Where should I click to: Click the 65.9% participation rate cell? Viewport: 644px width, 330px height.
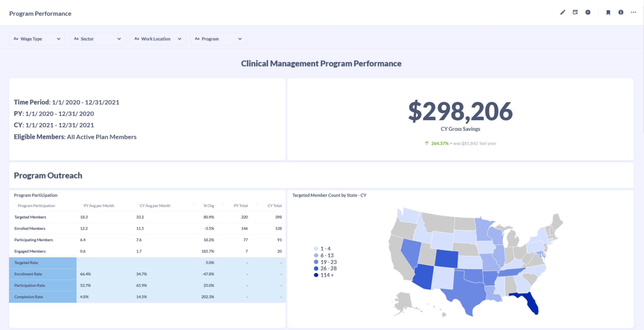click(142, 285)
